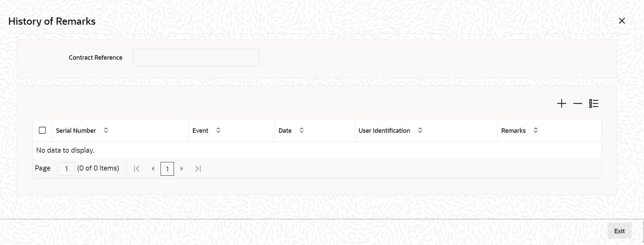The image size is (644, 245).
Task: Sort by User Identification column arrows
Action: pyautogui.click(x=420, y=130)
